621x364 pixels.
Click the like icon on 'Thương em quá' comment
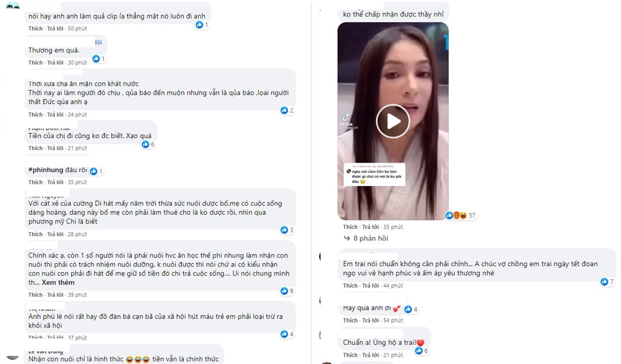coord(96,59)
